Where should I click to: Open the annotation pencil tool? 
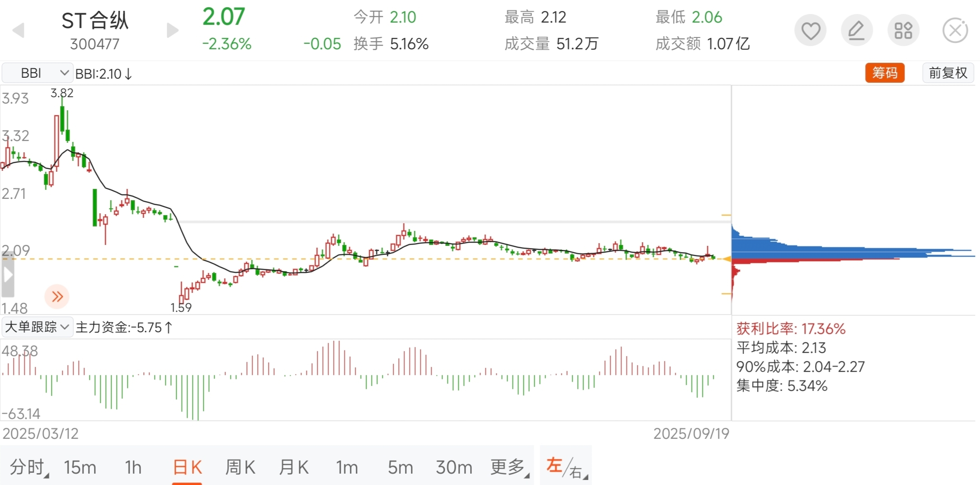857,30
